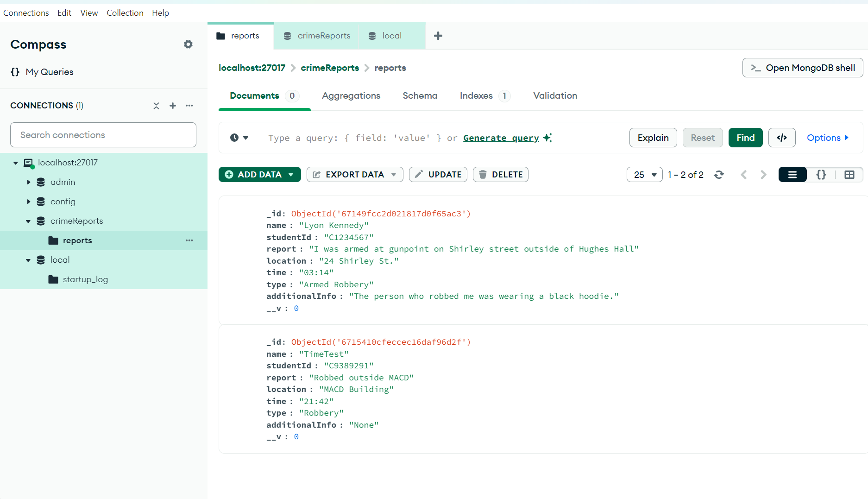Open a new tab with plus icon
Screen dimensions: 868x499
[438, 36]
